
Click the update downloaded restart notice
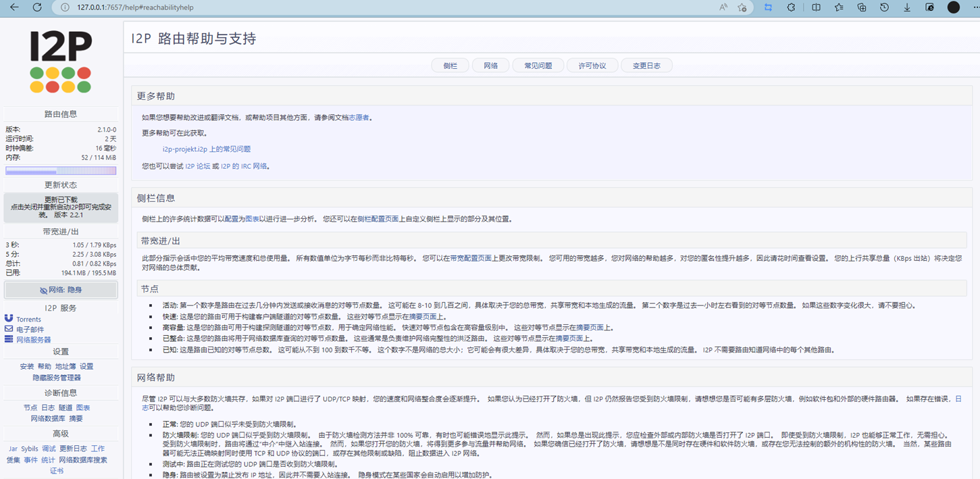coord(61,207)
